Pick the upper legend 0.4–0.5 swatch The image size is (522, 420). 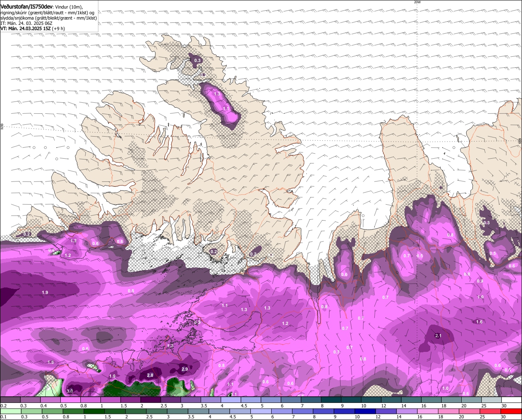50,400
